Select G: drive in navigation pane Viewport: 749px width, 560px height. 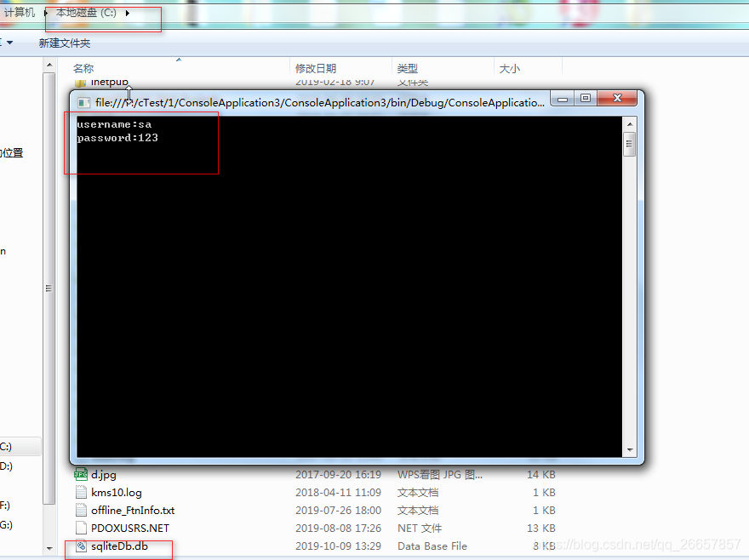pos(6,525)
